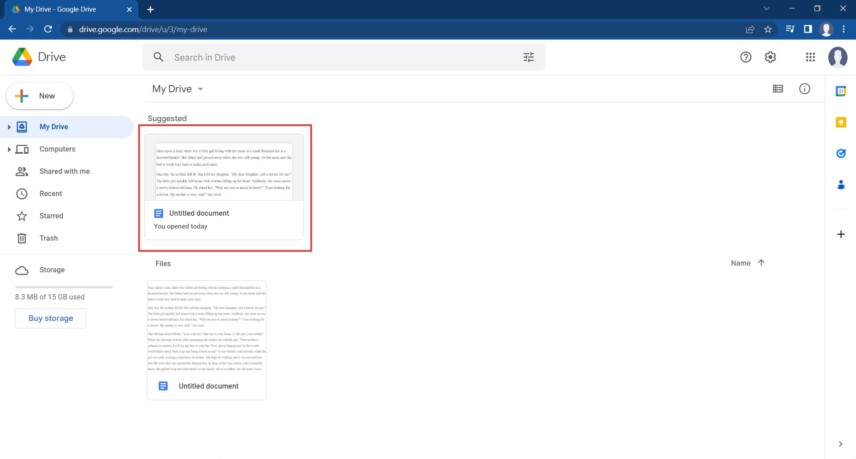Bookmark this page star icon
This screenshot has width=856, height=459.
tap(768, 29)
